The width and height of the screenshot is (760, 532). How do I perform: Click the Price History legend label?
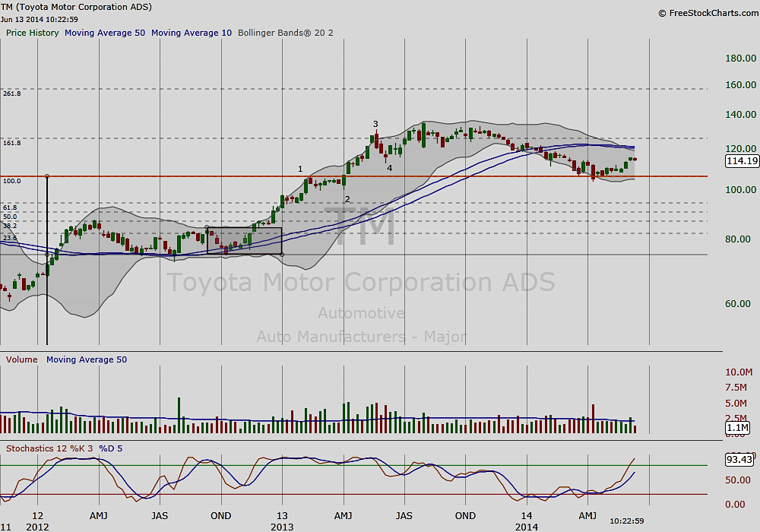point(33,33)
